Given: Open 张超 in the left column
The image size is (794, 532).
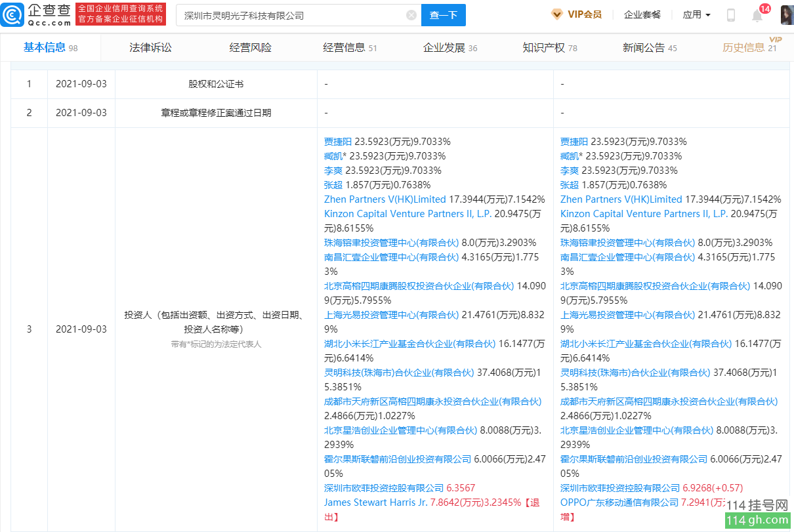Looking at the screenshot, I should [x=333, y=185].
